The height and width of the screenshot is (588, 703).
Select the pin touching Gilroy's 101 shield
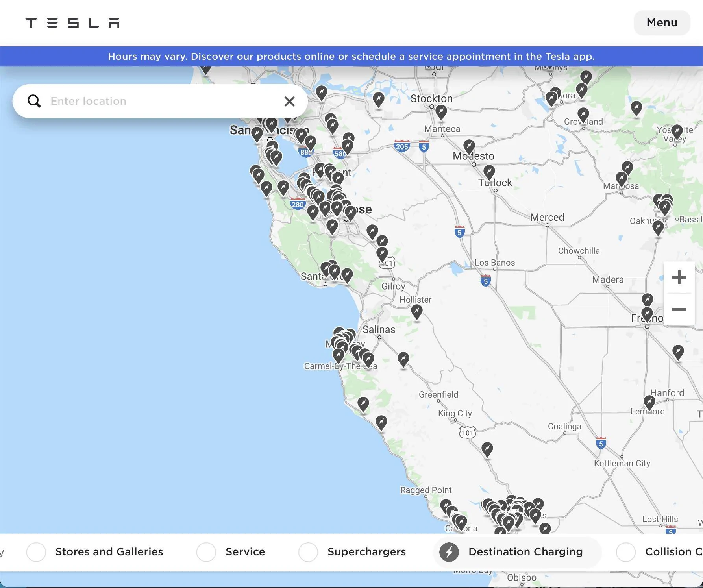(382, 254)
